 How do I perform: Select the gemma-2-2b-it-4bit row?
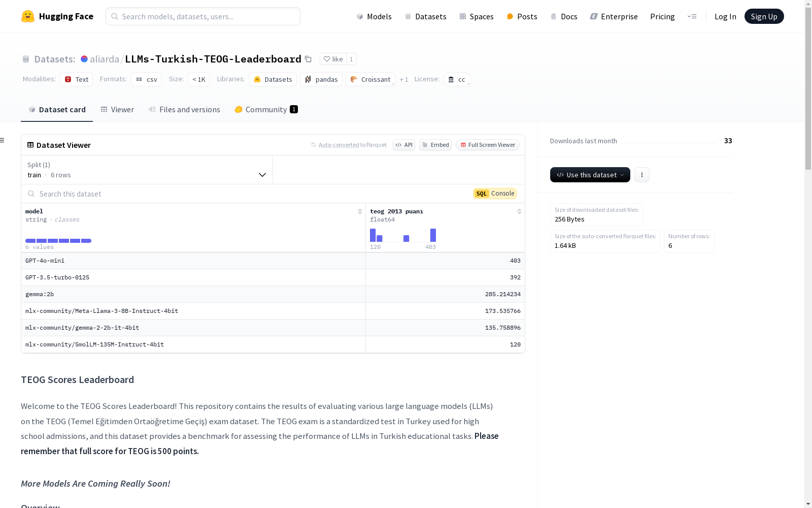[273, 328]
